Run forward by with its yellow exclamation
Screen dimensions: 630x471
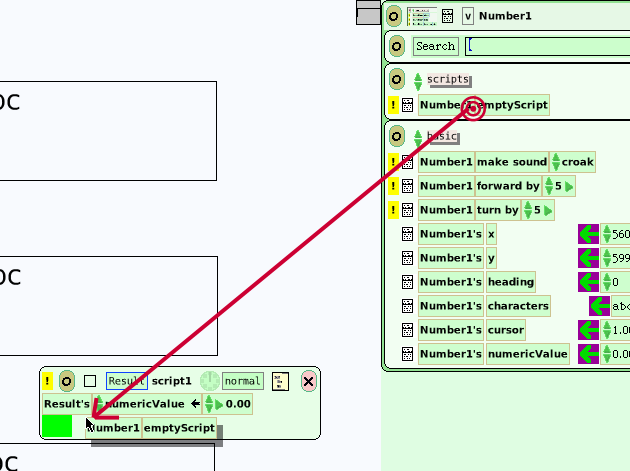[393, 186]
